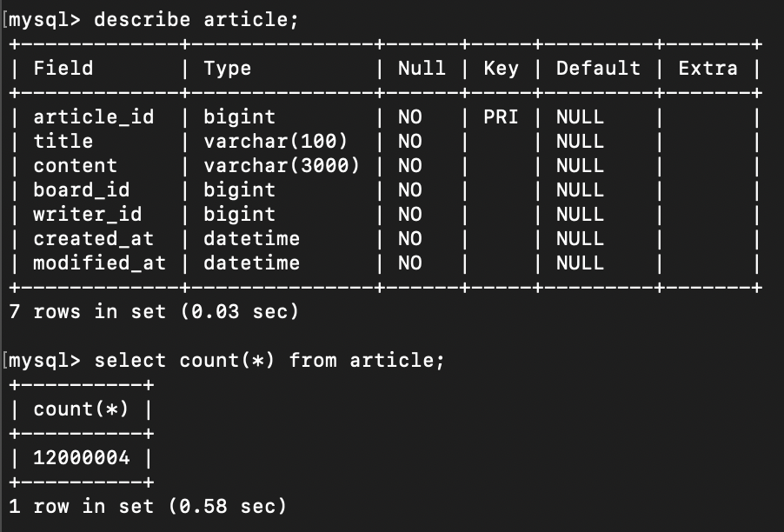The image size is (784, 532).
Task: Click the Null column header
Action: [422, 69]
